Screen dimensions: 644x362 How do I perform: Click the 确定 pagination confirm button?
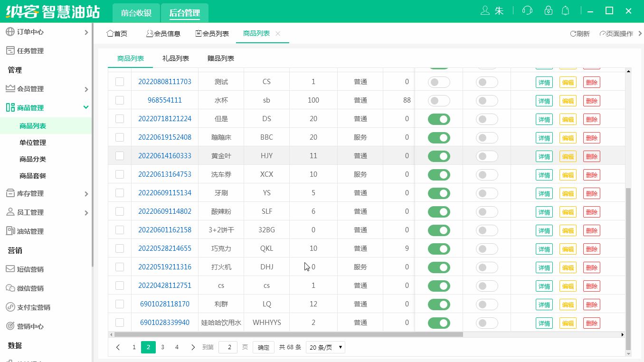pyautogui.click(x=263, y=347)
